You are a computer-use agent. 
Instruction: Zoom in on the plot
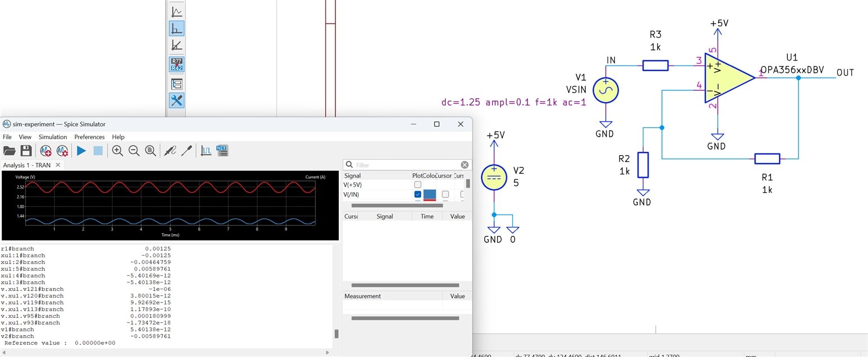point(117,151)
